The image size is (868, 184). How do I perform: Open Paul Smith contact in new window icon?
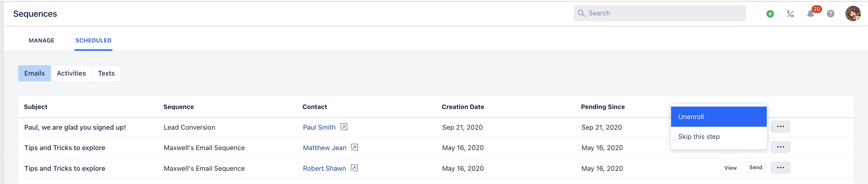pyautogui.click(x=344, y=127)
